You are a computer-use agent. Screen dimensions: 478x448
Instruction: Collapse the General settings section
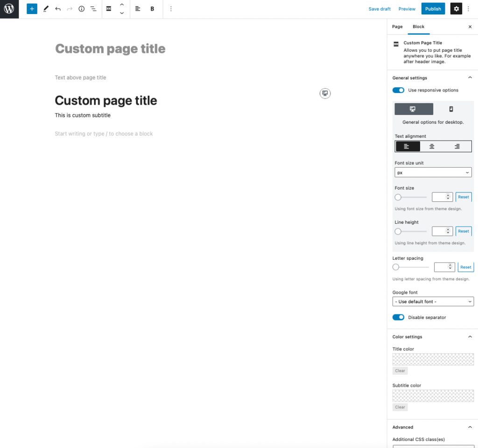click(470, 77)
